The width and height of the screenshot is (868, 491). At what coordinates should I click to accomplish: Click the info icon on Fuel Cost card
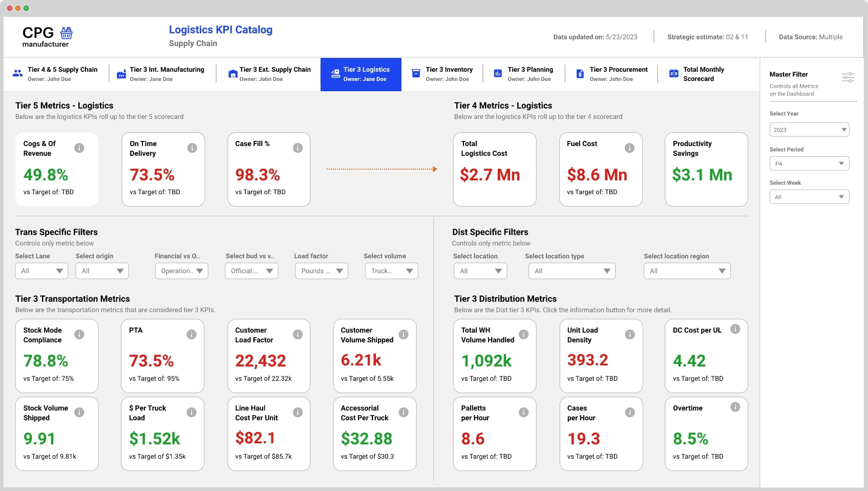tap(629, 148)
